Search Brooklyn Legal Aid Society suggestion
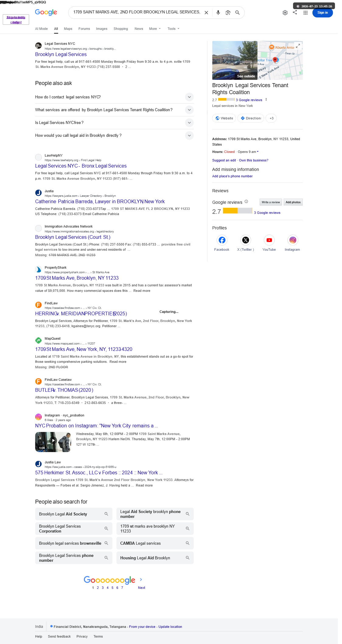The image size is (342, 644). tap(74, 514)
